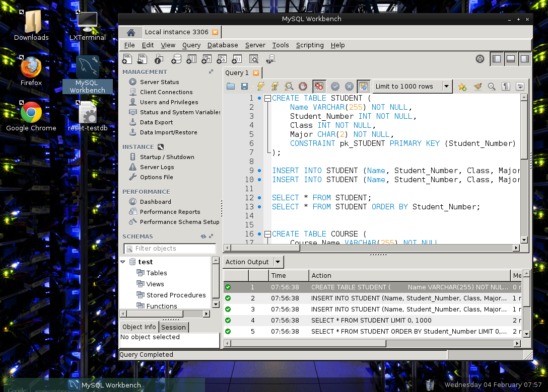Open the home screen tab icon
Image resolution: width=548 pixels, height=392 pixels.
131,33
